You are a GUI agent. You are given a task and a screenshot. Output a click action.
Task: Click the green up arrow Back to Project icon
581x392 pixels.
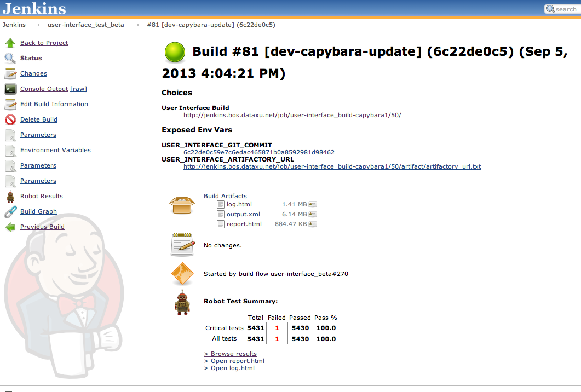[10, 43]
